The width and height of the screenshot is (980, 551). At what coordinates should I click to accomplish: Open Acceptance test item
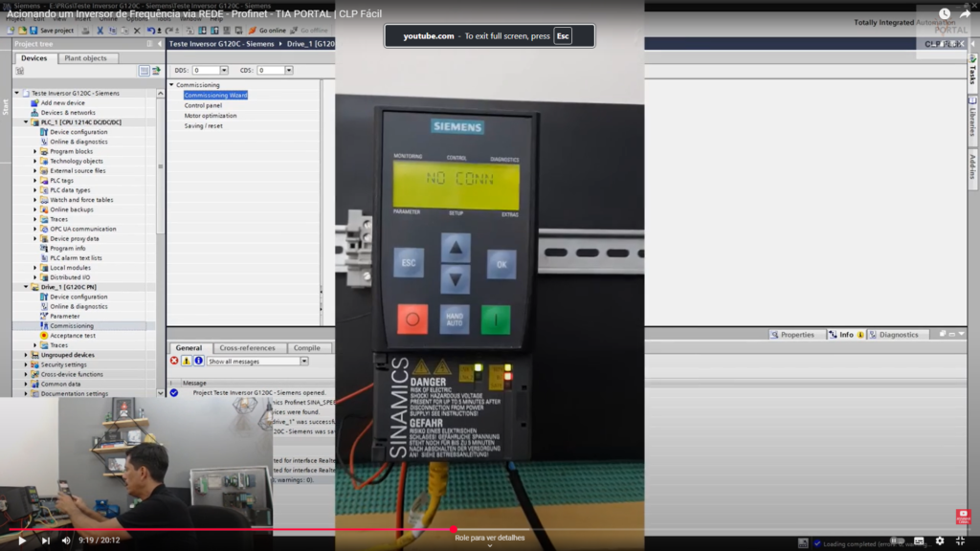[x=73, y=336]
